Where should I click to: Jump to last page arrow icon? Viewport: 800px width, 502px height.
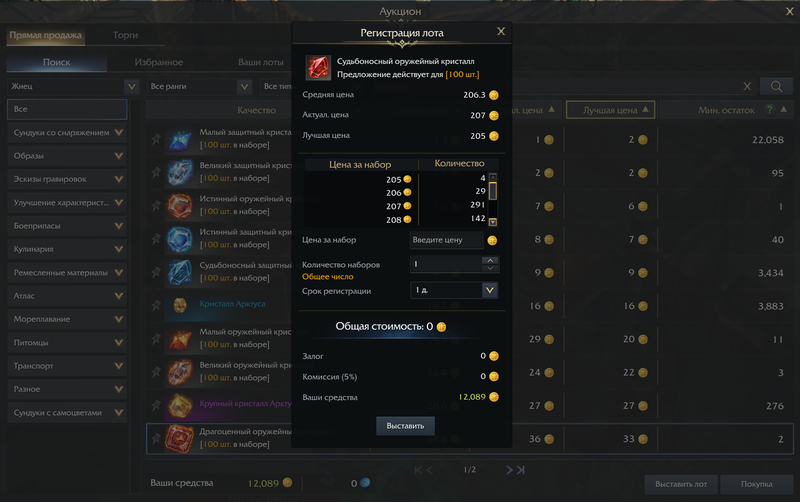click(x=520, y=470)
